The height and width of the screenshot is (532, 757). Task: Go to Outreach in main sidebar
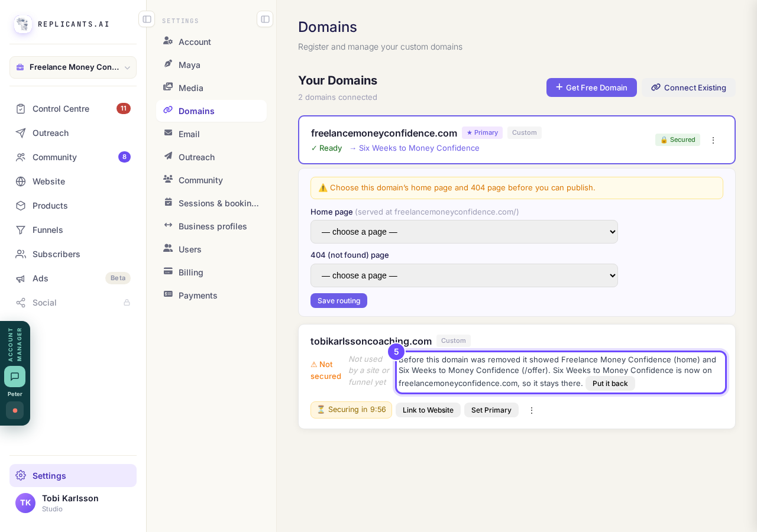pos(73,133)
